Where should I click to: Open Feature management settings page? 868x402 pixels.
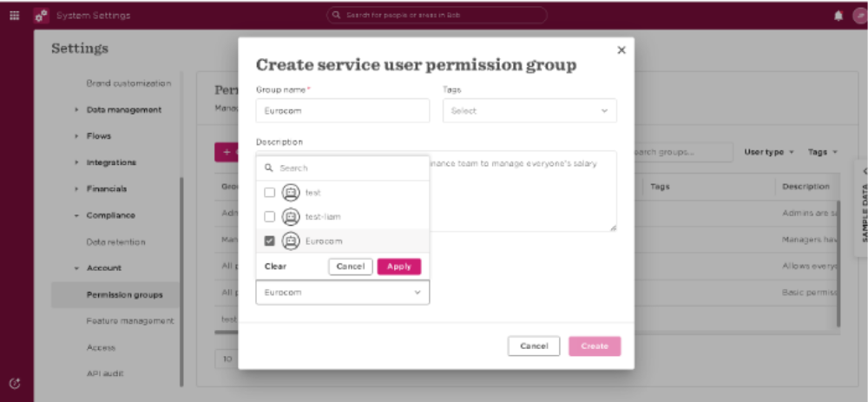point(130,320)
